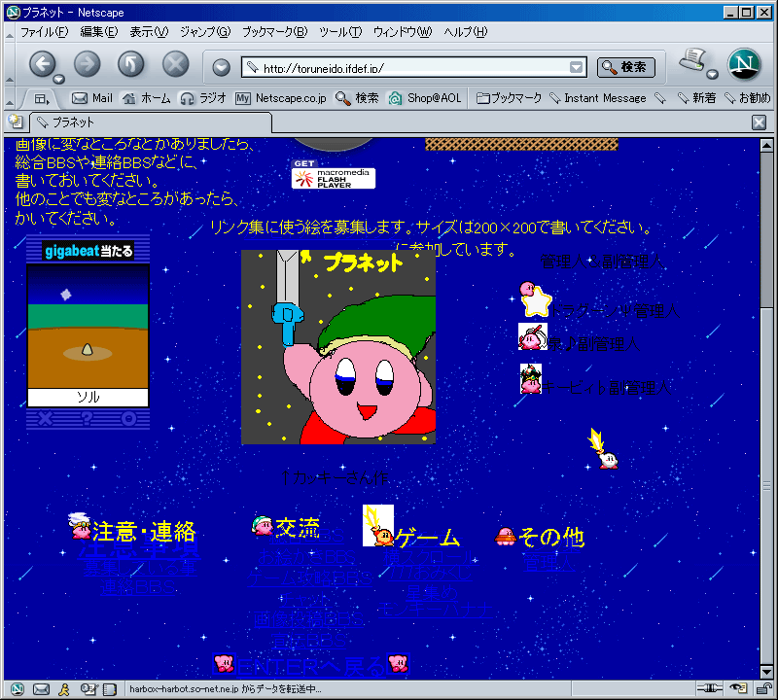The image size is (778, 700).
Task: Collapse the navigation toolbar using its left grippy
Action: coord(10,66)
